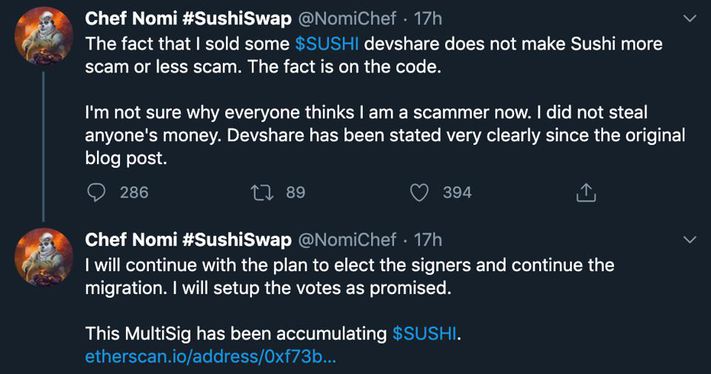View the 89 retweets count
This screenshot has height=374, width=711.
296,193
